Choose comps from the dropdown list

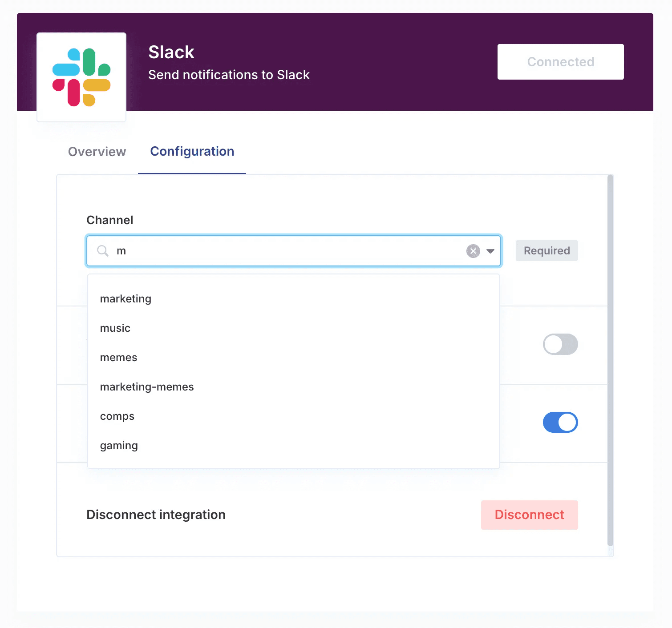click(117, 416)
